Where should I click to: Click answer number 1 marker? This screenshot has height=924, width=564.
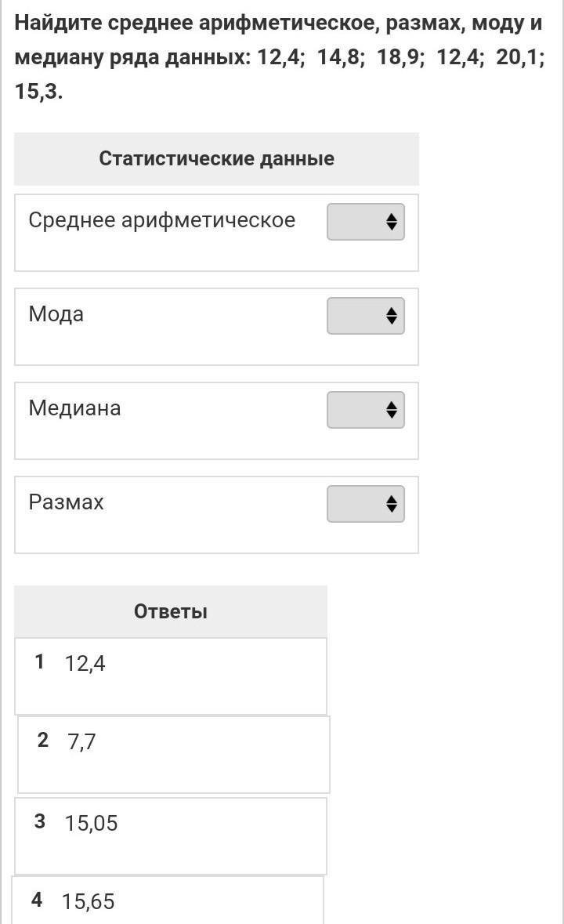(40, 662)
